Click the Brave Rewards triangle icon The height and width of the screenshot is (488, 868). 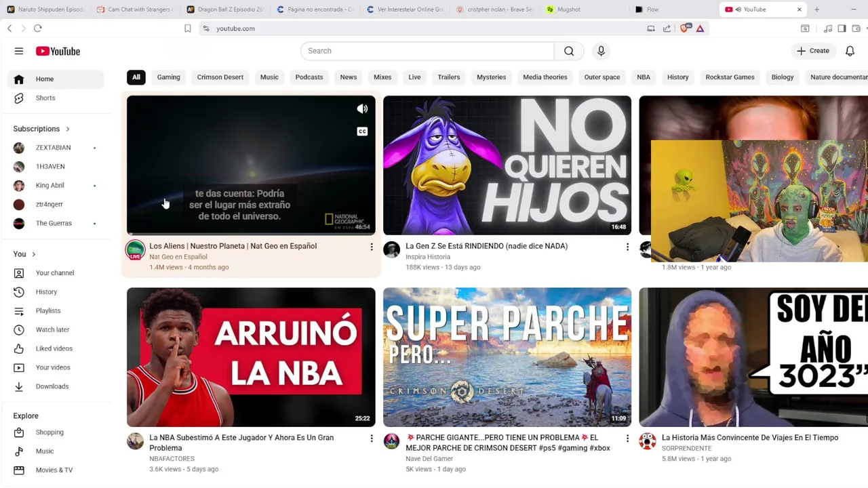tap(700, 28)
